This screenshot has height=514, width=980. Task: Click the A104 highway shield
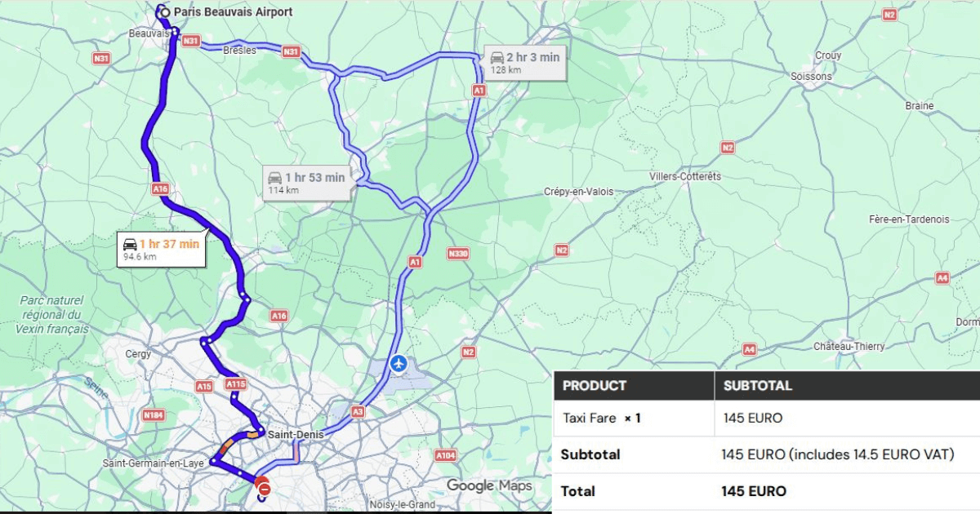(445, 455)
